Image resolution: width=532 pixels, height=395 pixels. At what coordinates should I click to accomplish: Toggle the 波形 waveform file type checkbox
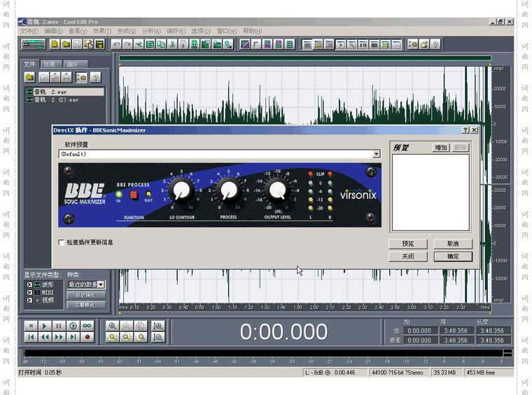pos(29,285)
